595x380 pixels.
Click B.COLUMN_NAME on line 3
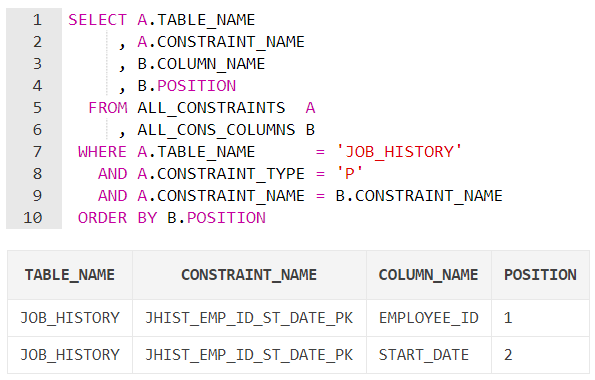pos(201,64)
